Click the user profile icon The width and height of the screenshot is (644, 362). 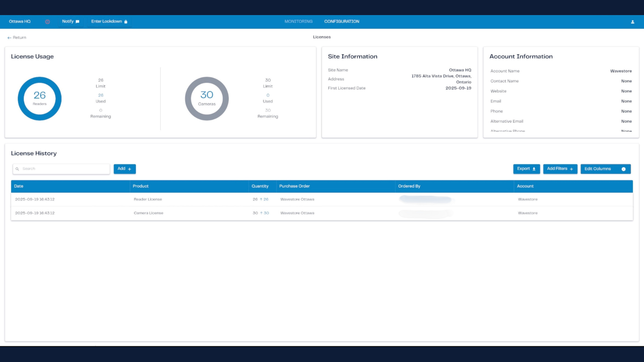pyautogui.click(x=633, y=22)
